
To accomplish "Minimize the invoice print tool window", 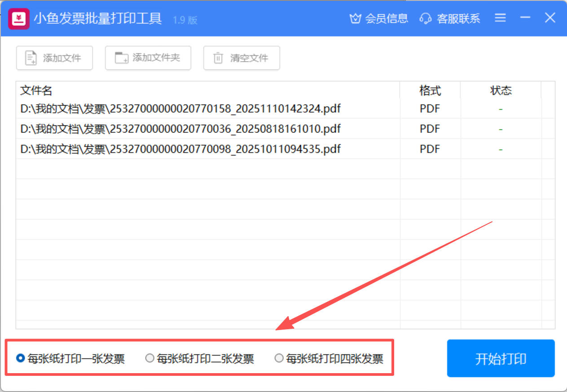I will pyautogui.click(x=525, y=18).
